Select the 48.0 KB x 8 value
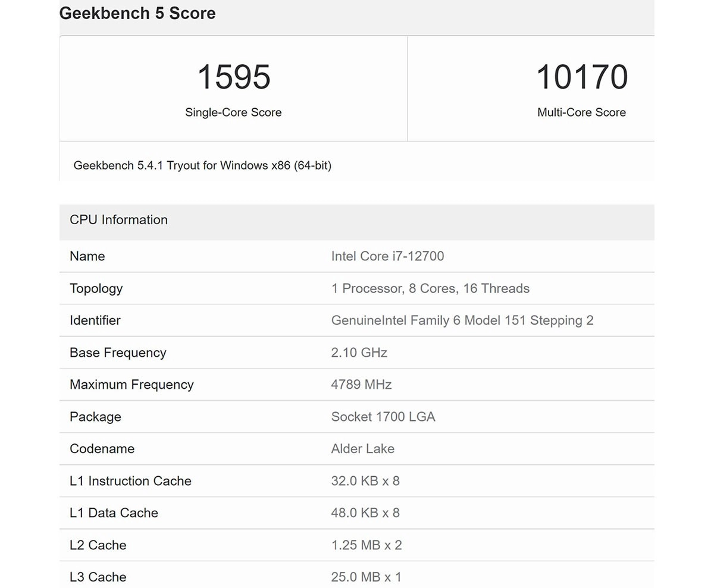 365,513
